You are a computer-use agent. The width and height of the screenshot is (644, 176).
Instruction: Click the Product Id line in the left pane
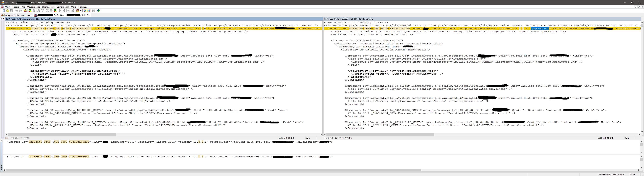coord(164,29)
